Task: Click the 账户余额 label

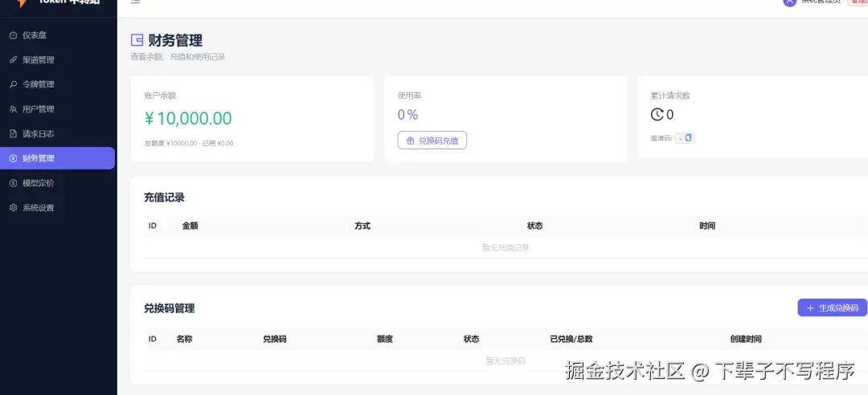Action: tap(160, 96)
